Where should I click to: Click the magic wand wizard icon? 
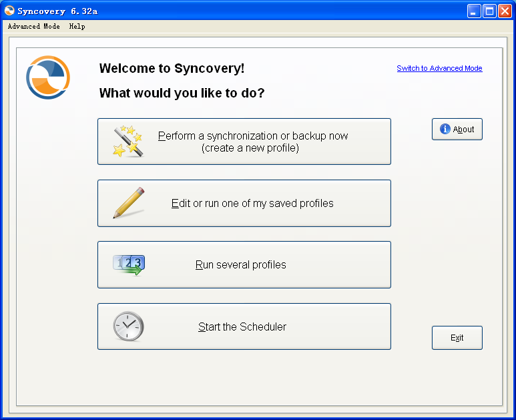click(x=128, y=141)
